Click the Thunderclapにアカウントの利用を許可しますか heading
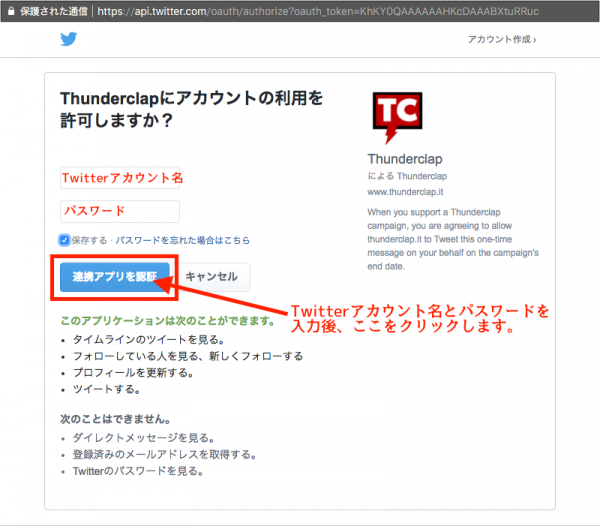600x526 pixels. click(192, 109)
